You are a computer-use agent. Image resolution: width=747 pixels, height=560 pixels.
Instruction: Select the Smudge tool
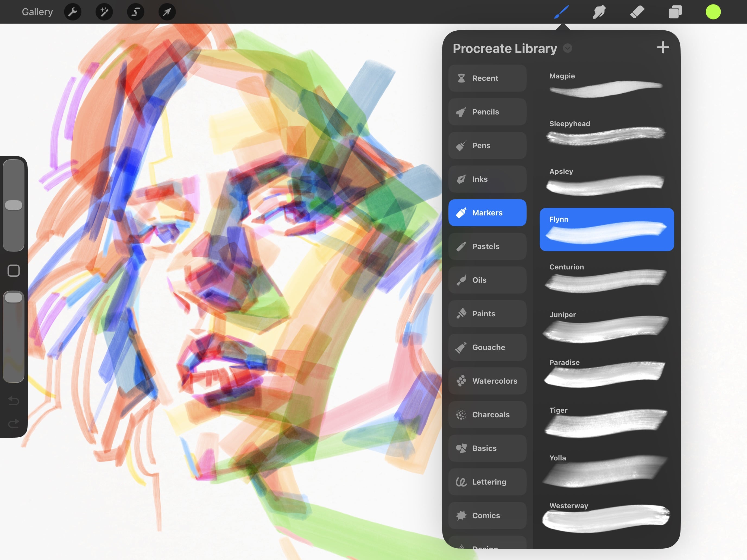(x=599, y=11)
